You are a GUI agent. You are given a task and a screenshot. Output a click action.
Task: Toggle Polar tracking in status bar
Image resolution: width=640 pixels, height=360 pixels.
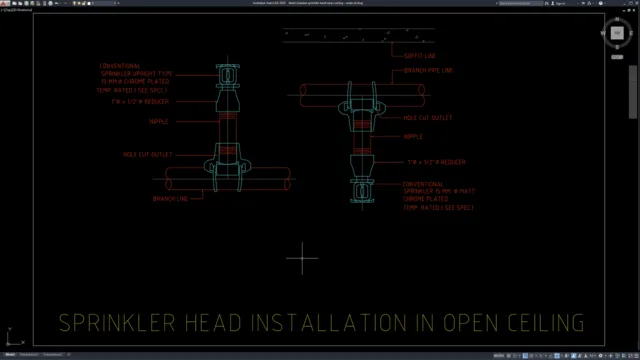(x=531, y=356)
